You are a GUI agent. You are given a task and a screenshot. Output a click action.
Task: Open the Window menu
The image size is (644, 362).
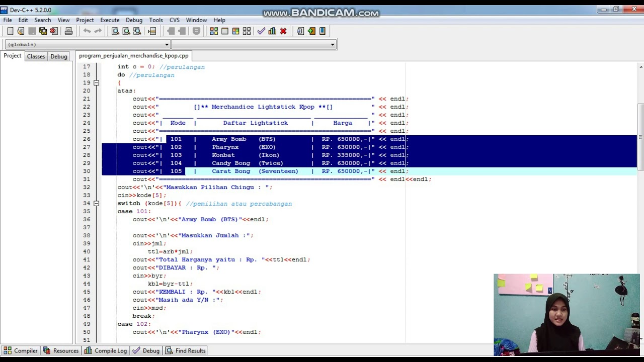click(196, 20)
